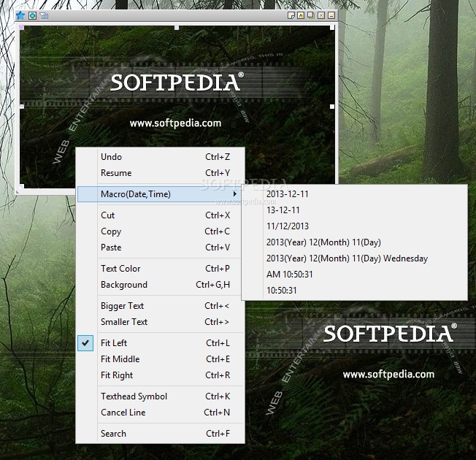
Task: Click the left-middle resize handle of the image
Action: pos(22,107)
